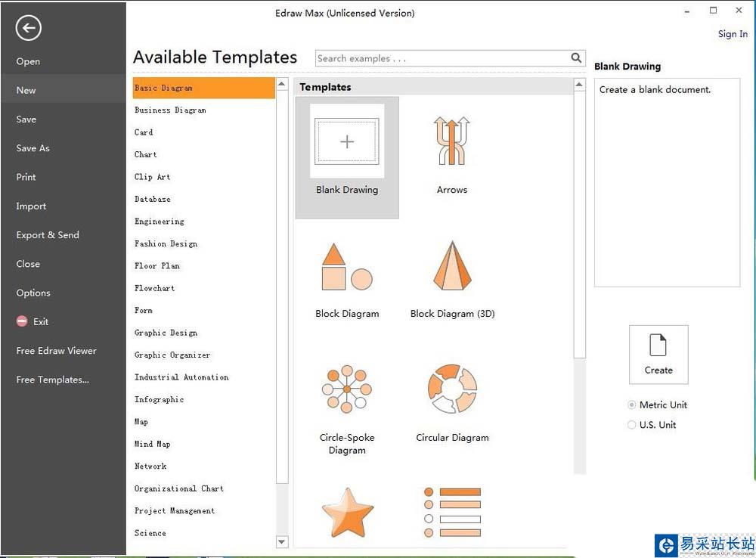Select the Basic Diagram category
Screen dimensions: 756x558
tap(204, 88)
